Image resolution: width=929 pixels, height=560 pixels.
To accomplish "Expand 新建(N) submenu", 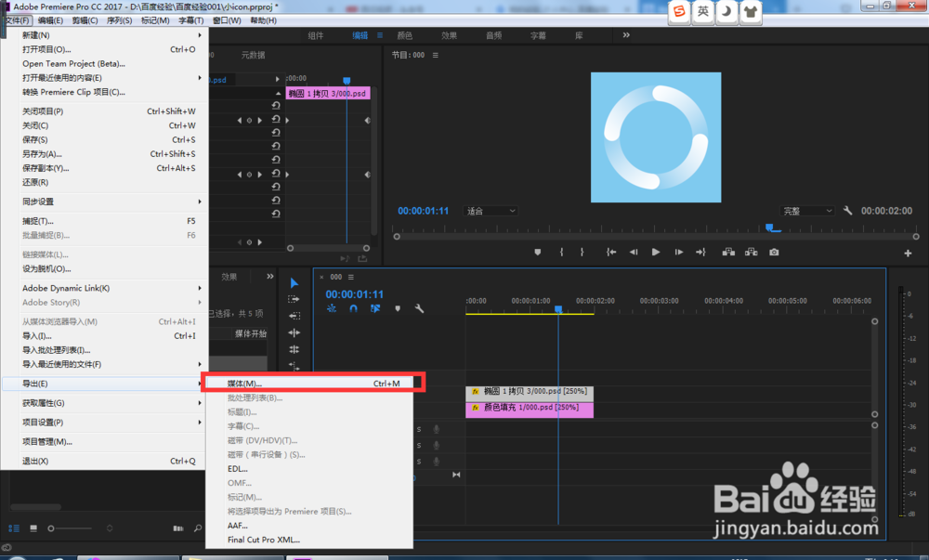I will [104, 35].
